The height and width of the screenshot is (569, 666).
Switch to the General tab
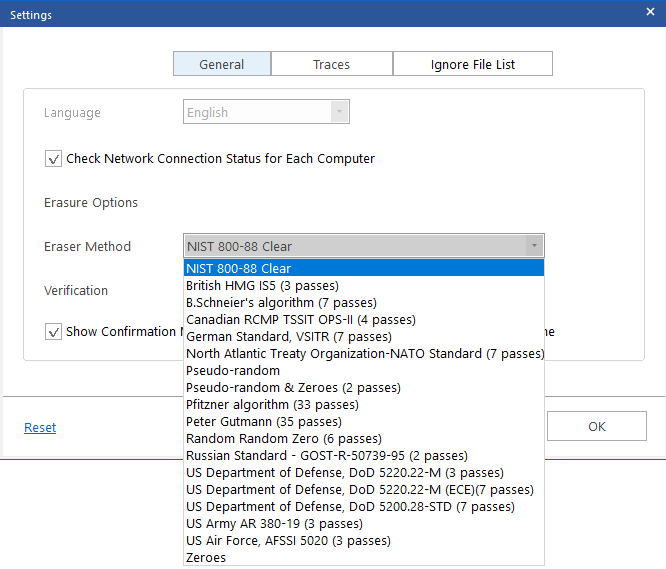(222, 64)
